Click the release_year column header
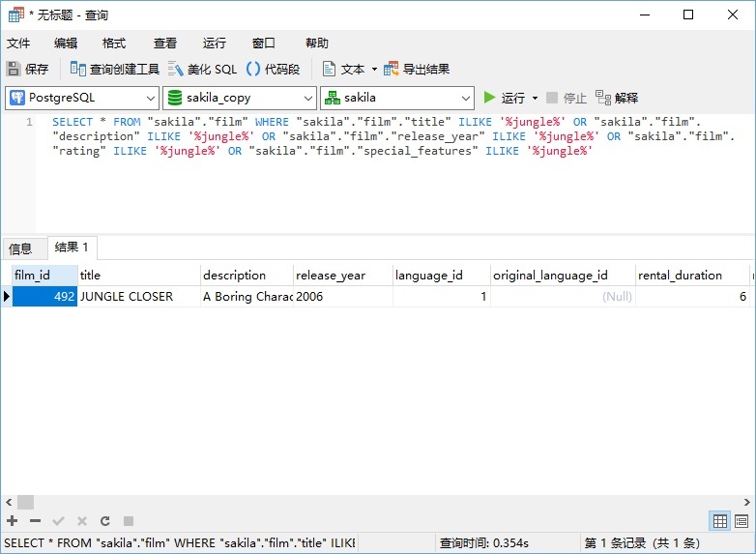This screenshot has width=756, height=554. click(343, 276)
